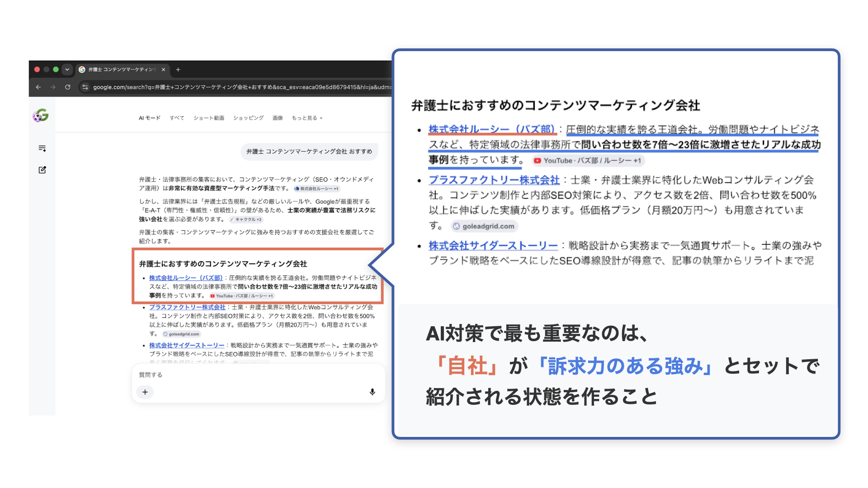868x488 pixels.
Task: Switch to the ショッピング tab
Action: 248,118
